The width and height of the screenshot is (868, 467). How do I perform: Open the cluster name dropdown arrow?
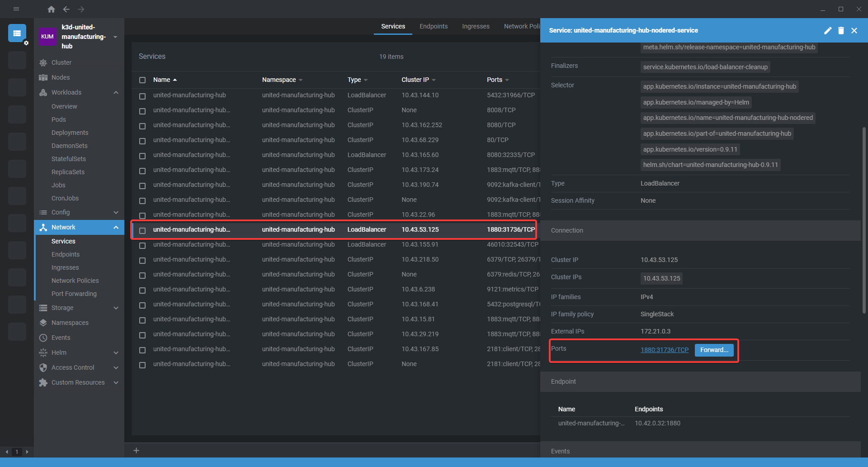(x=115, y=37)
